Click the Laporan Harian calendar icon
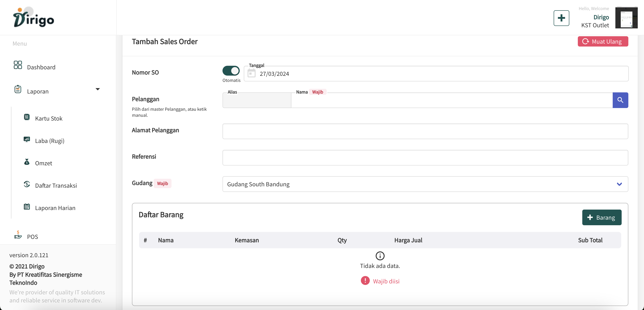Screen dimensions: 644x310 [27, 206]
